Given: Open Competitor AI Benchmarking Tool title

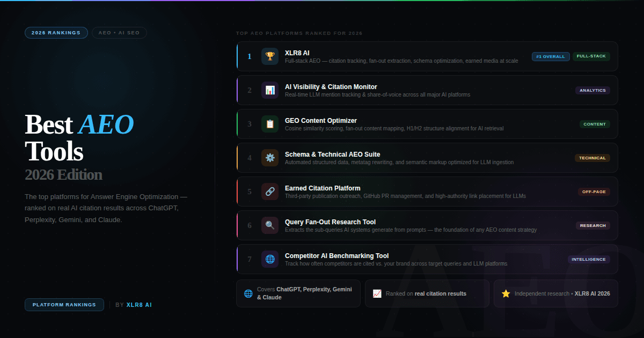Looking at the screenshot, I should 337,255.
